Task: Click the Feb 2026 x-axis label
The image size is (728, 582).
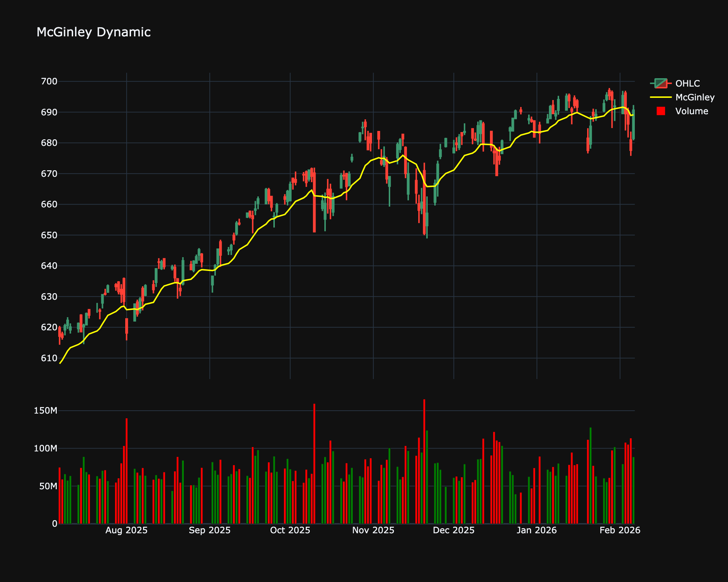Action: [620, 530]
